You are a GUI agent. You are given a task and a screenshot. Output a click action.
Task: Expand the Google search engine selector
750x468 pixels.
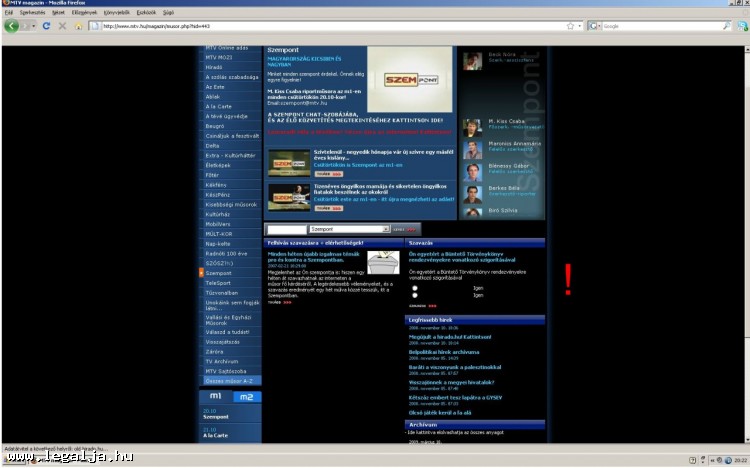[596, 26]
